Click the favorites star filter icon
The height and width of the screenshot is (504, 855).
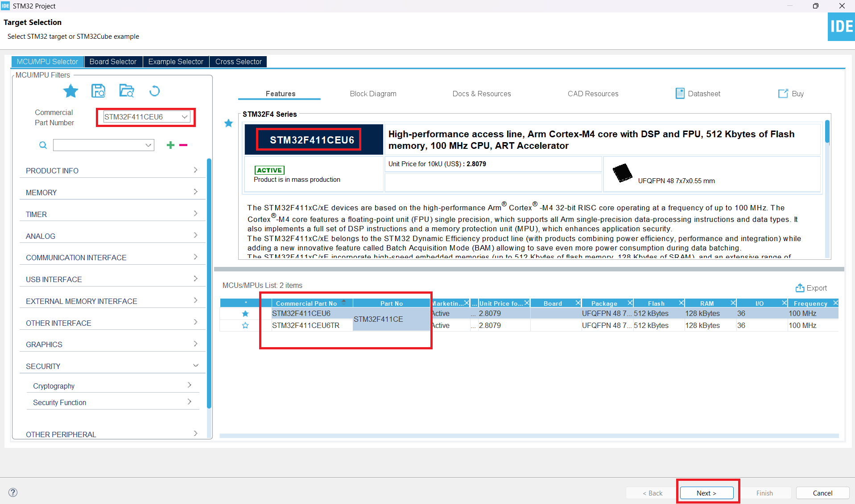(x=70, y=91)
